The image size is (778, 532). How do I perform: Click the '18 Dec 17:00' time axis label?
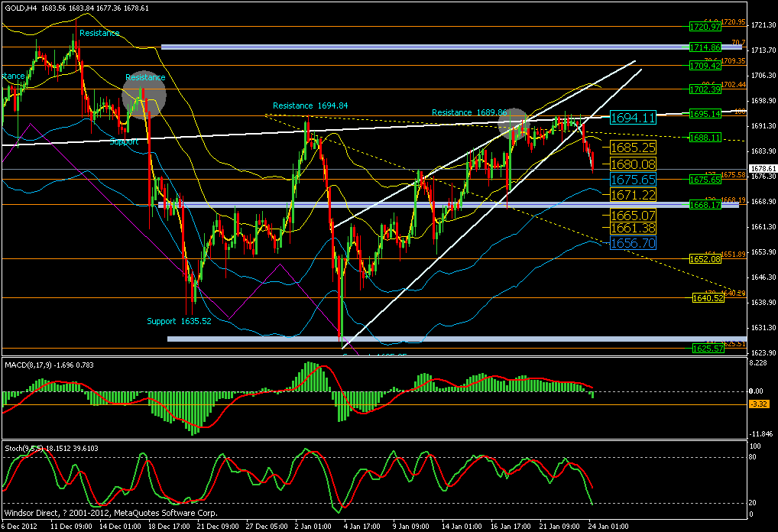coord(168,526)
